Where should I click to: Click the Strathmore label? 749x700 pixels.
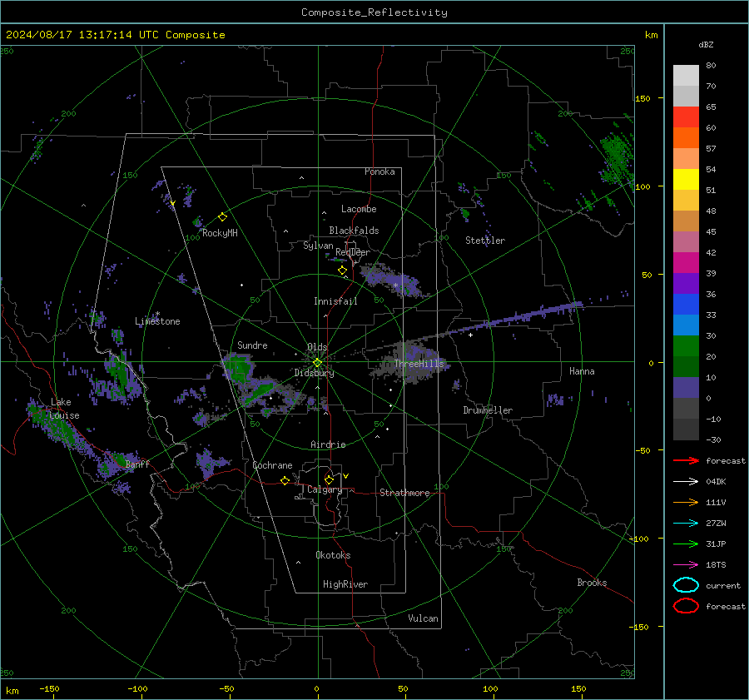tap(404, 493)
